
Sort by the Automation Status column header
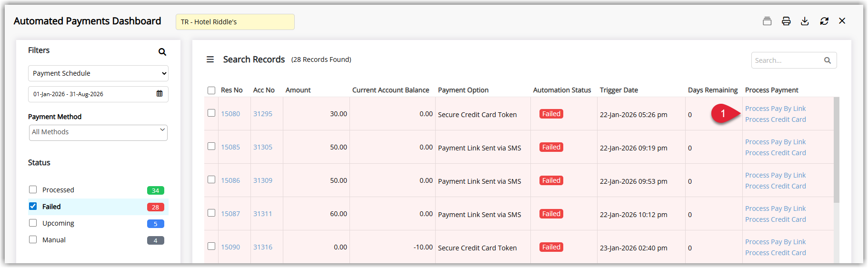[x=562, y=90]
